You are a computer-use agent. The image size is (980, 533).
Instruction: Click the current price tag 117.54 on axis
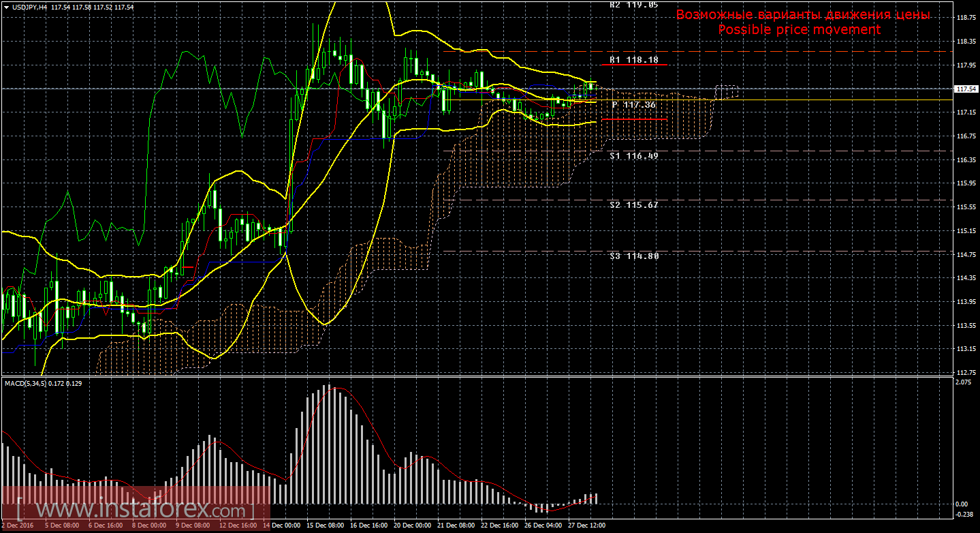point(964,89)
